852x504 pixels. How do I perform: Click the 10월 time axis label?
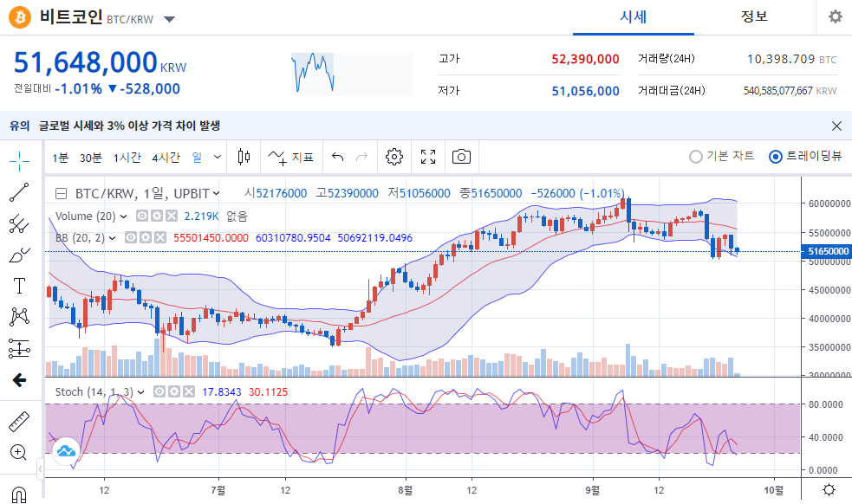pos(774,490)
